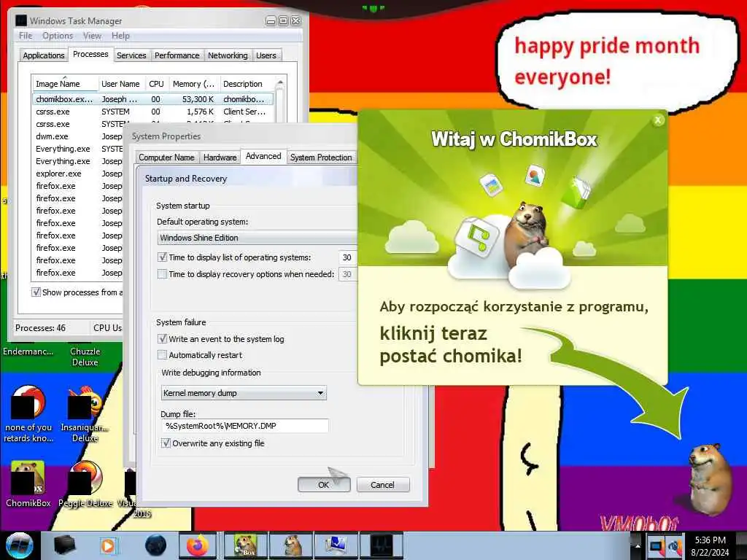
Task: Toggle Write an event to system log
Action: point(163,338)
